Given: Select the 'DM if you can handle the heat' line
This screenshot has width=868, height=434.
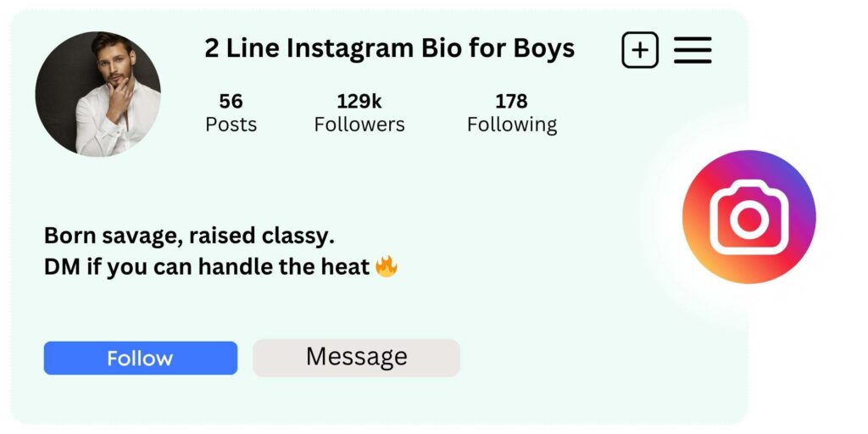Looking at the screenshot, I should point(207,268).
